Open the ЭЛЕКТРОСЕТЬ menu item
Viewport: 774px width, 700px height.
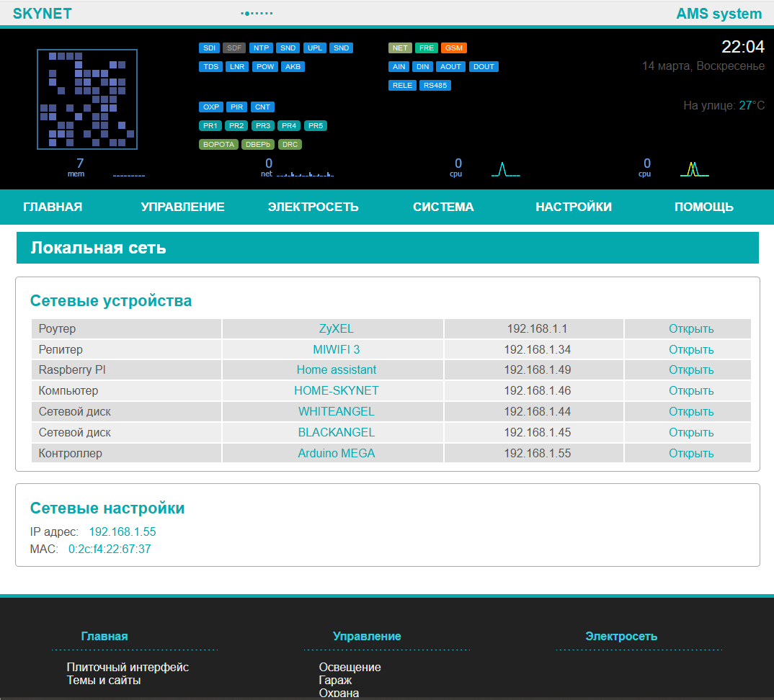[x=313, y=207]
